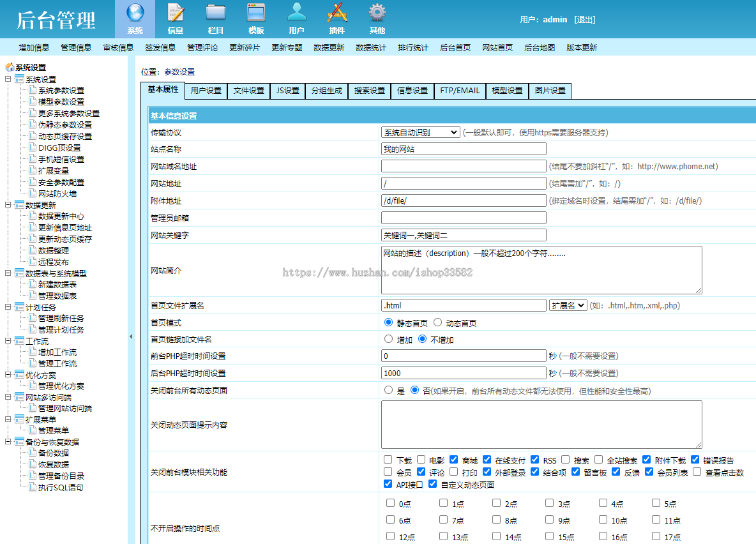Collapse the 计划任务 tree node
The image size is (756, 544).
[8, 306]
